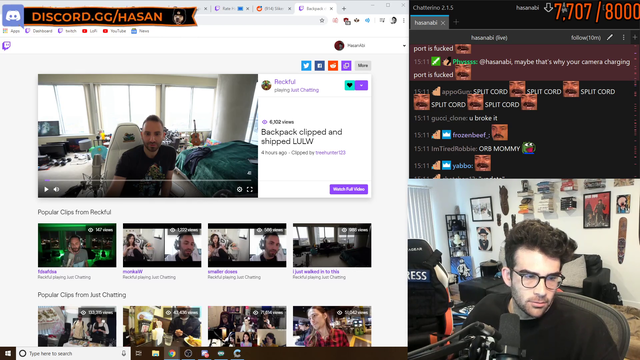
Task: Open the Twitch home logo
Action: tap(7, 46)
